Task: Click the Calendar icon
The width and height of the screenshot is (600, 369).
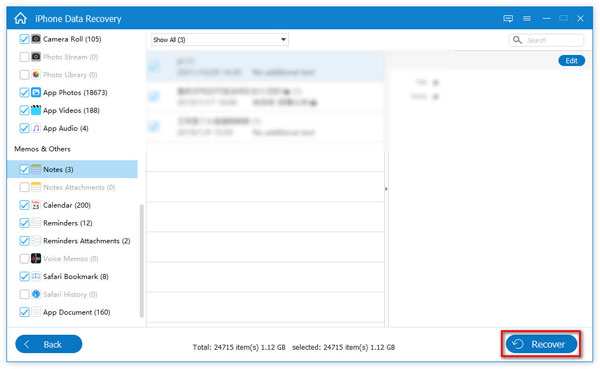Action: [36, 205]
